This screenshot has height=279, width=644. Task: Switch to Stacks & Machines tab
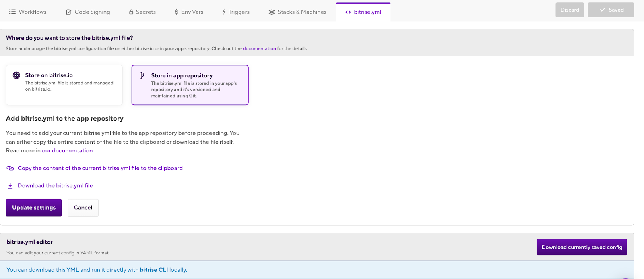point(297,12)
